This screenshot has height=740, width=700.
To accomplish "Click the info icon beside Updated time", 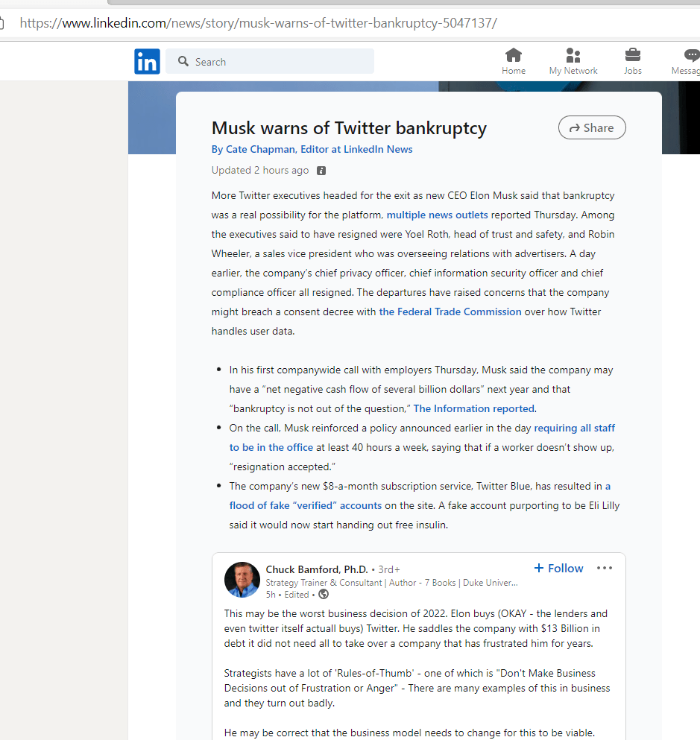I will pos(321,171).
